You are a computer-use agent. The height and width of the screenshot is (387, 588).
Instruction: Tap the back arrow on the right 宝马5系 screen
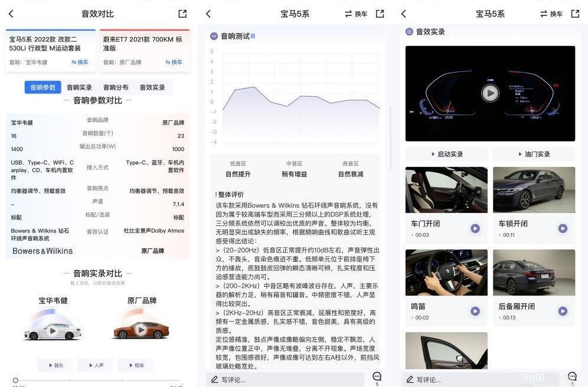(404, 13)
